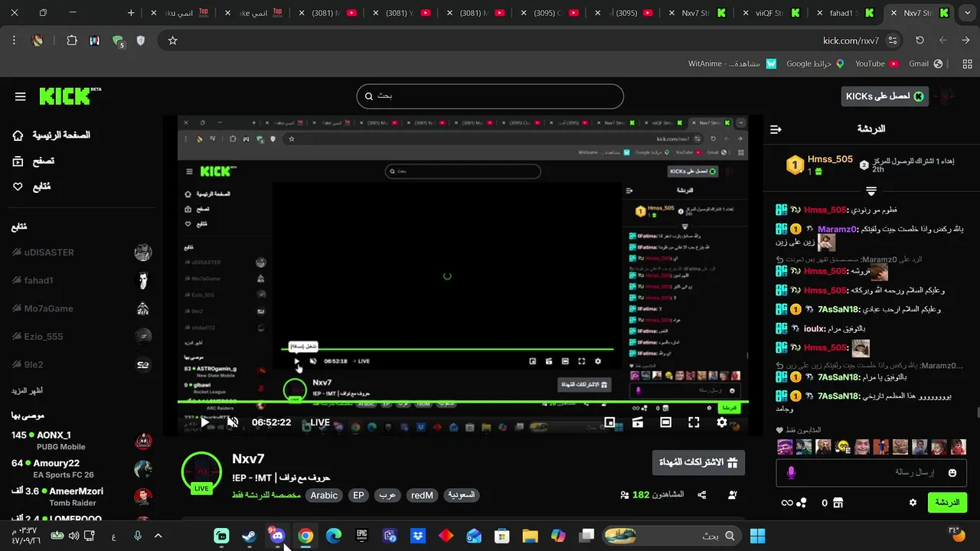Open recommended channel Amoury22

pos(81,468)
